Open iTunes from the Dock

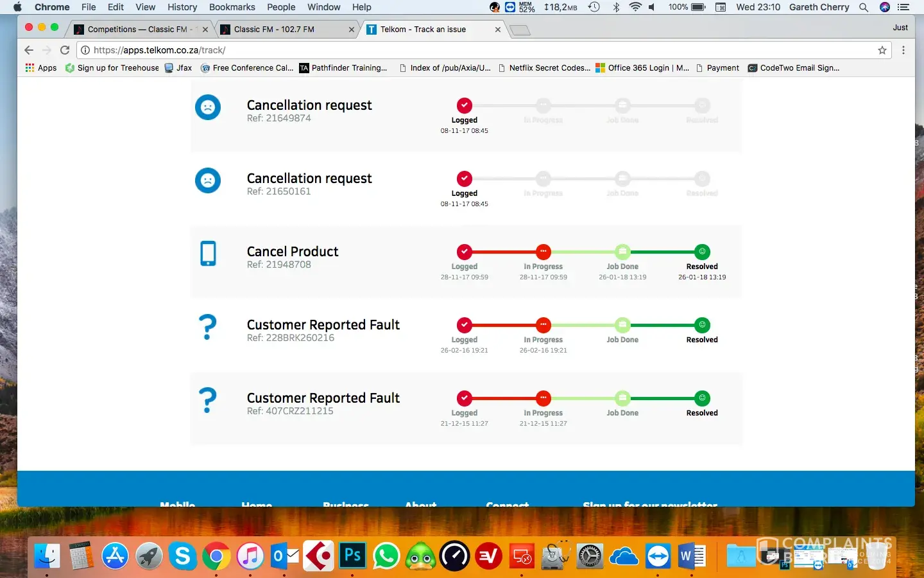pos(250,556)
